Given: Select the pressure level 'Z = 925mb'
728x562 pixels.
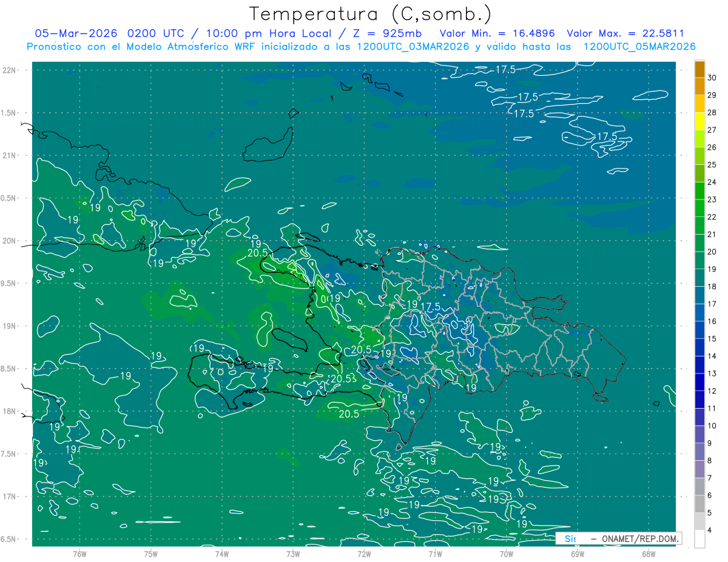Looking at the screenshot, I should pyautogui.click(x=387, y=33).
